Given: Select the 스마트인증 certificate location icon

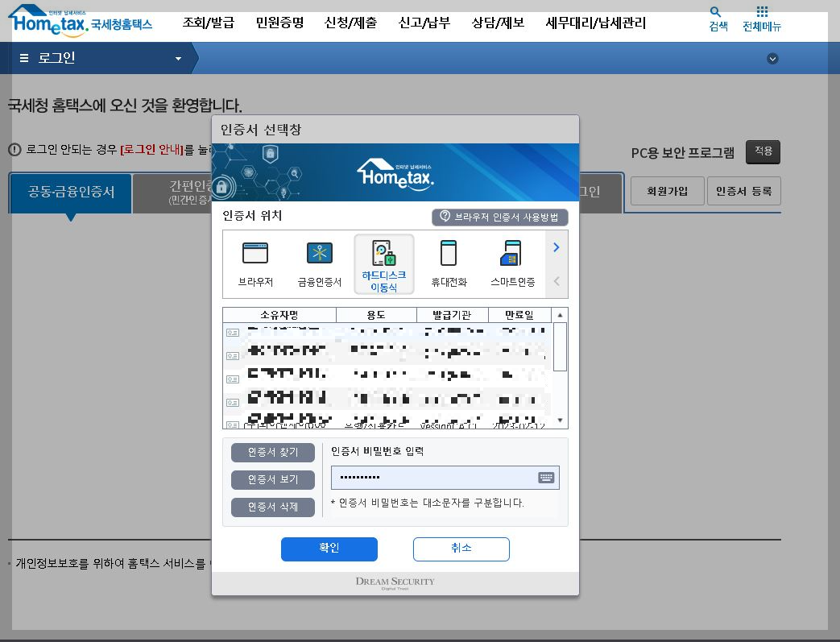Looking at the screenshot, I should (x=511, y=263).
